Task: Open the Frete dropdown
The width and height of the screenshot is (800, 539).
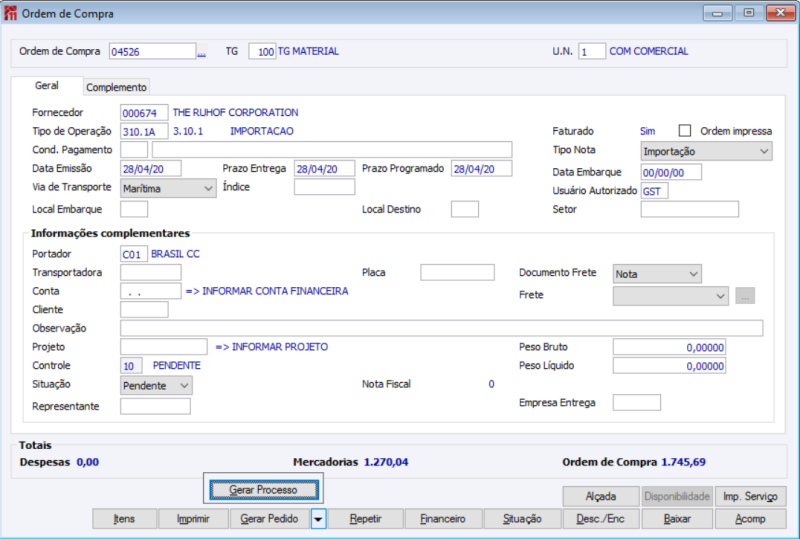Action: [x=670, y=296]
